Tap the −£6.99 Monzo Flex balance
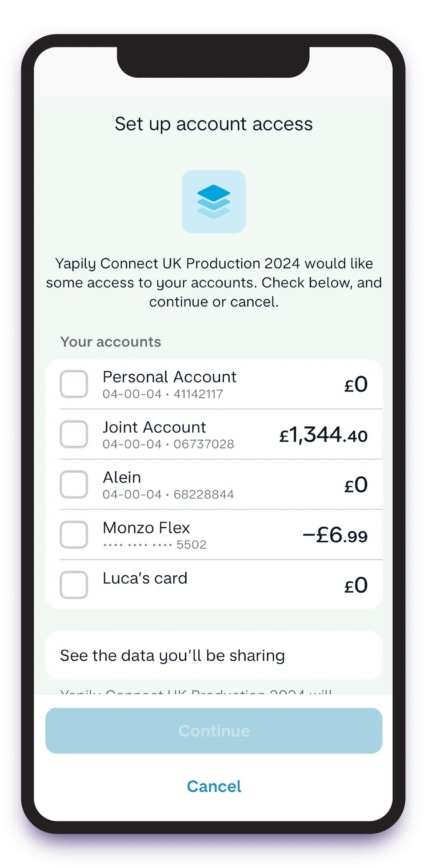Image resolution: width=424 pixels, height=868 pixels. 335,535
